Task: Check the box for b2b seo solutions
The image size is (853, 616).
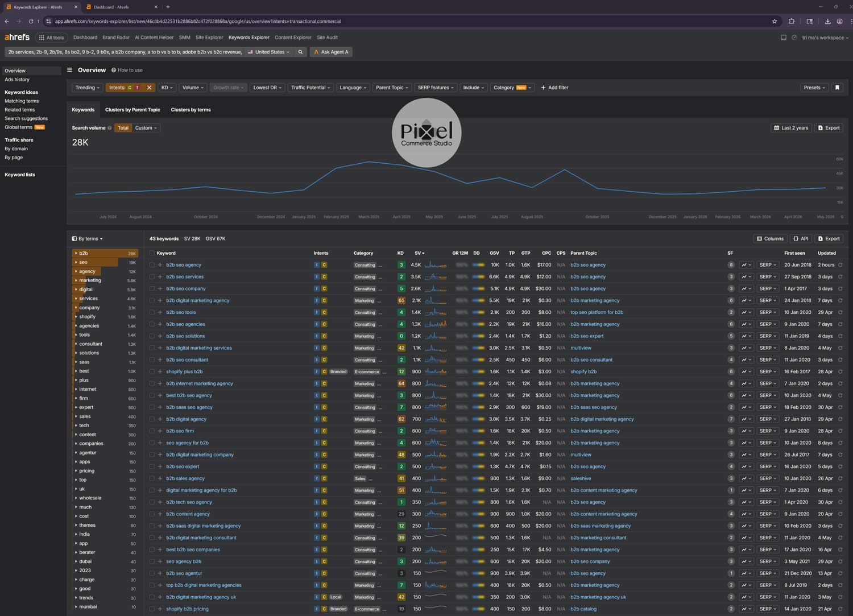Action: tap(152, 336)
